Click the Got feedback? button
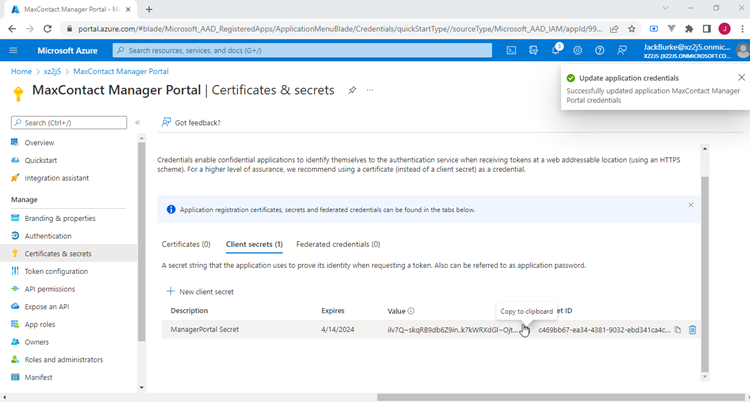The image size is (750, 402). [191, 123]
